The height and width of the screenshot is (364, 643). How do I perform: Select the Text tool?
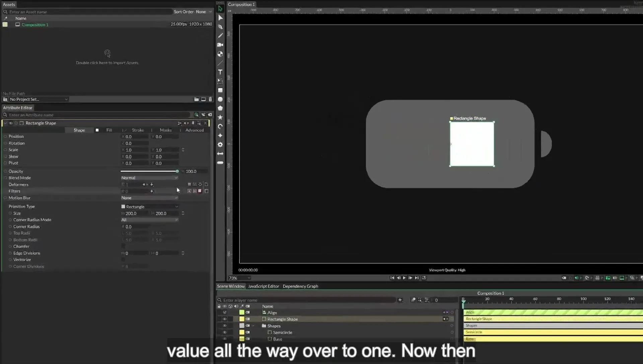[x=220, y=72]
